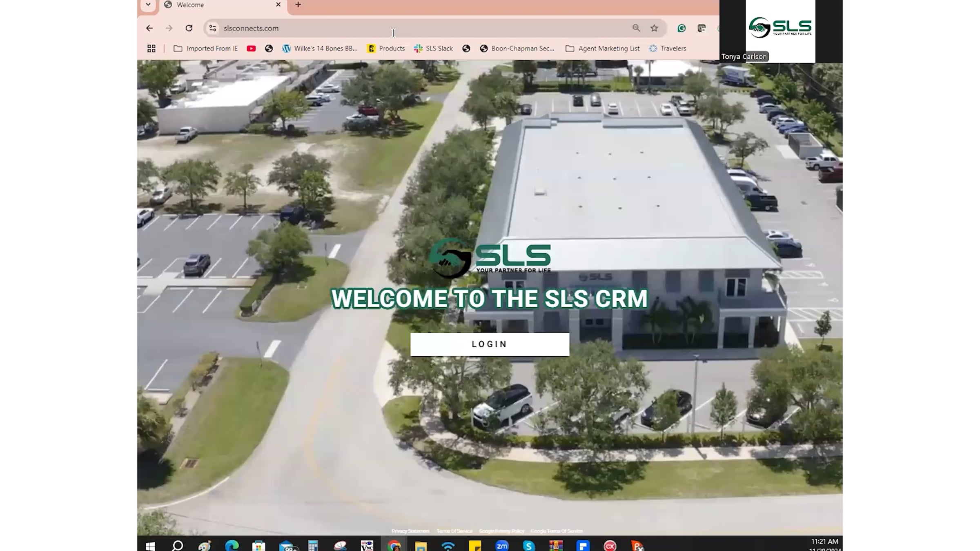Image resolution: width=980 pixels, height=551 pixels.
Task: Open Windows taskbar search
Action: (x=178, y=545)
